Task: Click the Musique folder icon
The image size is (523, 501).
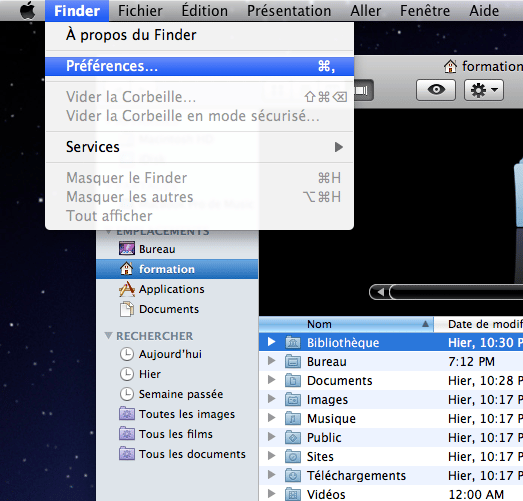Action: 293,418
